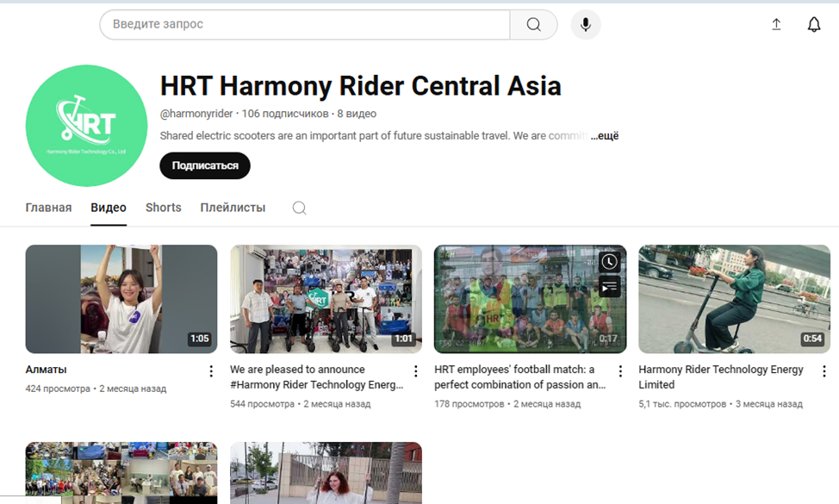Click the search query input field
The image size is (839, 504).
coord(305,25)
